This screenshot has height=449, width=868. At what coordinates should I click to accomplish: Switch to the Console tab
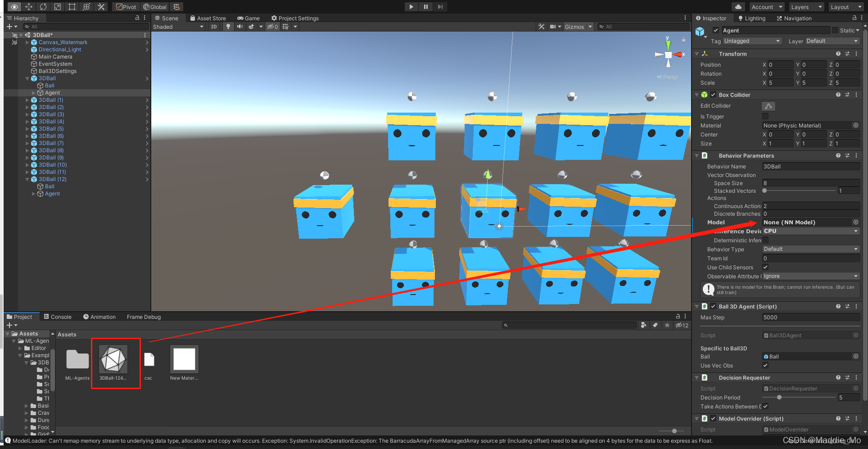point(58,317)
